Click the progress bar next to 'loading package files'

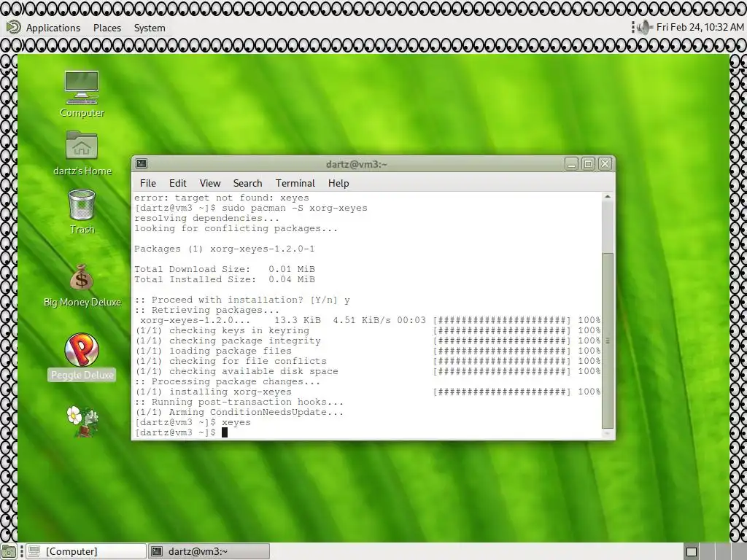coord(502,351)
